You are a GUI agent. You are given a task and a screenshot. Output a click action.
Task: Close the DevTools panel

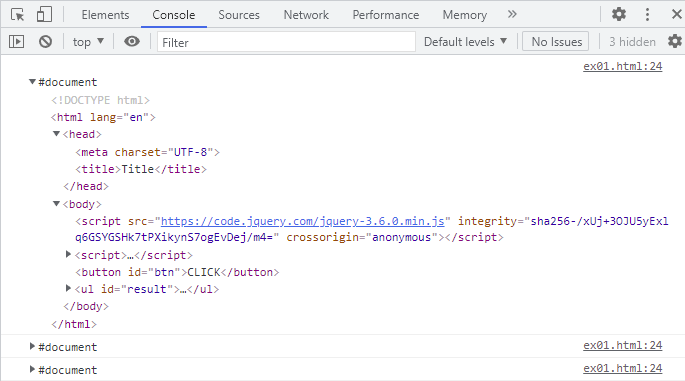point(676,14)
